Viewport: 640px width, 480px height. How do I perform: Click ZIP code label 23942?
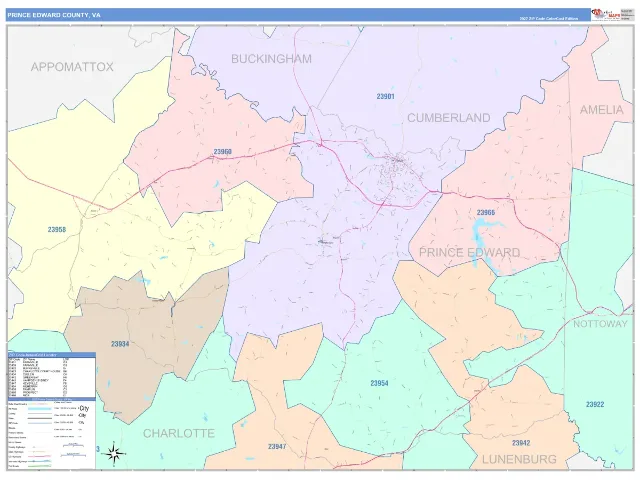click(521, 443)
